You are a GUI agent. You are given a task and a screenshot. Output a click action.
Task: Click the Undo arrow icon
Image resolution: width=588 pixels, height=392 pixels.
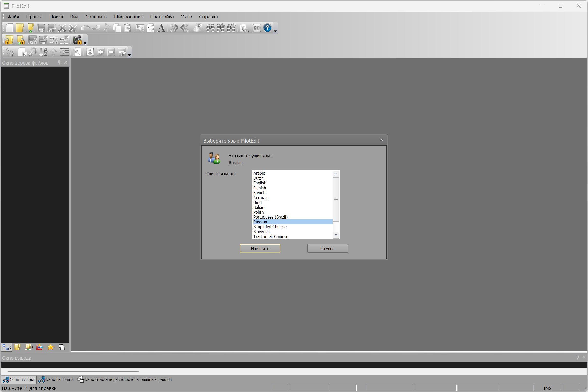tap(85, 28)
